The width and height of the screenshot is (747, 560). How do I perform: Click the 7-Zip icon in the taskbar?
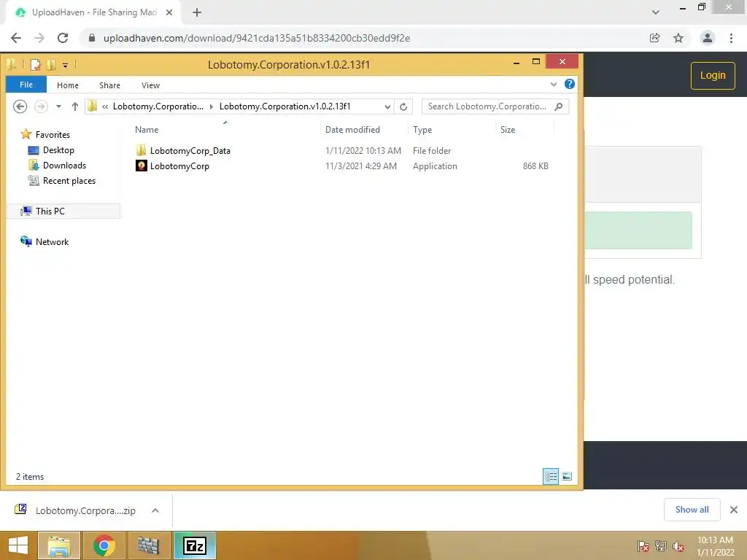[194, 545]
